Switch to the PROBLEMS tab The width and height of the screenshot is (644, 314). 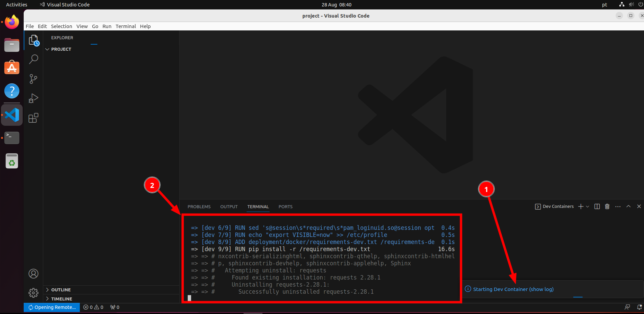point(199,207)
